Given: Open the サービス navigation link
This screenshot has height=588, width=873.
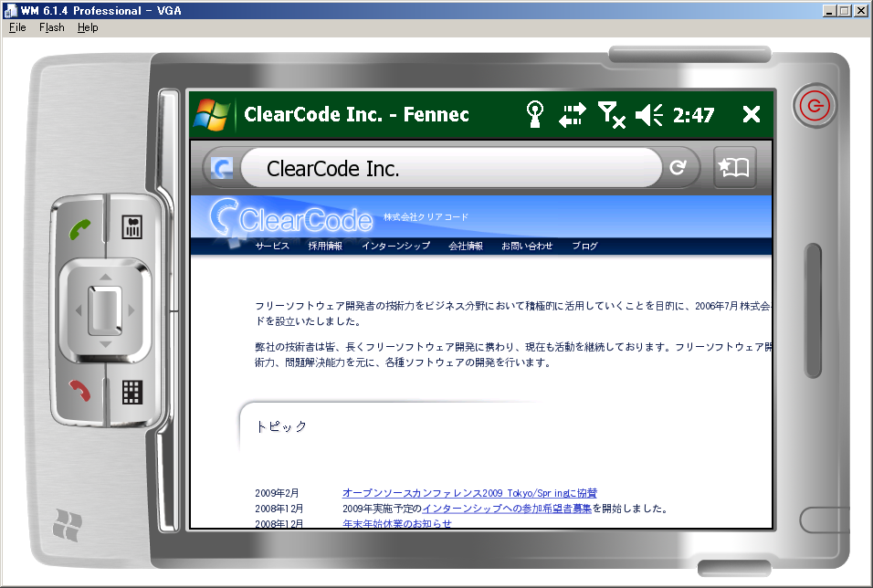Looking at the screenshot, I should (272, 247).
